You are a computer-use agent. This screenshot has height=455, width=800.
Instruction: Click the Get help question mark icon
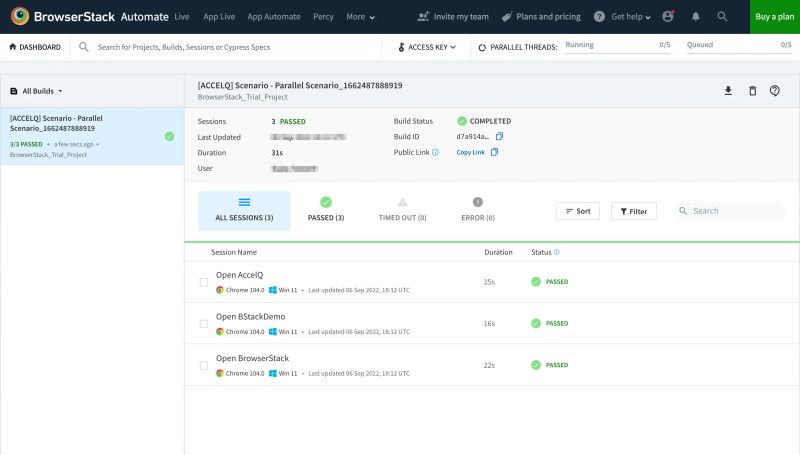point(599,16)
